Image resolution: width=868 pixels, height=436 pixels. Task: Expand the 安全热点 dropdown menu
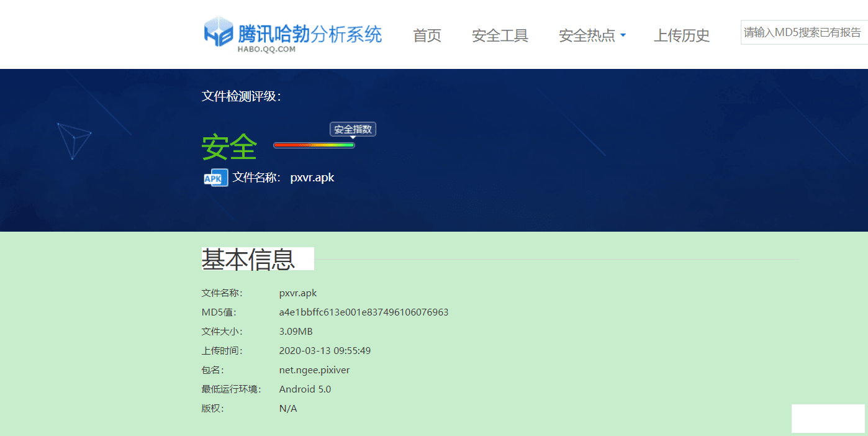pos(592,35)
